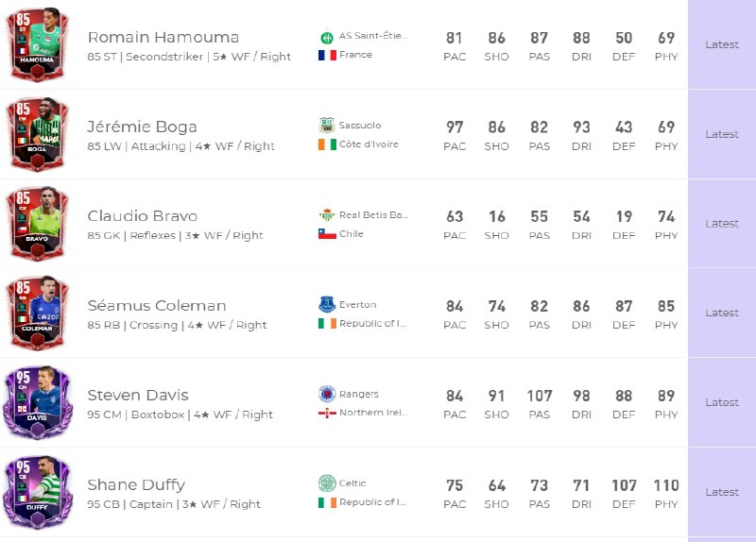Open Séamus Coleman player name link

[x=157, y=306]
